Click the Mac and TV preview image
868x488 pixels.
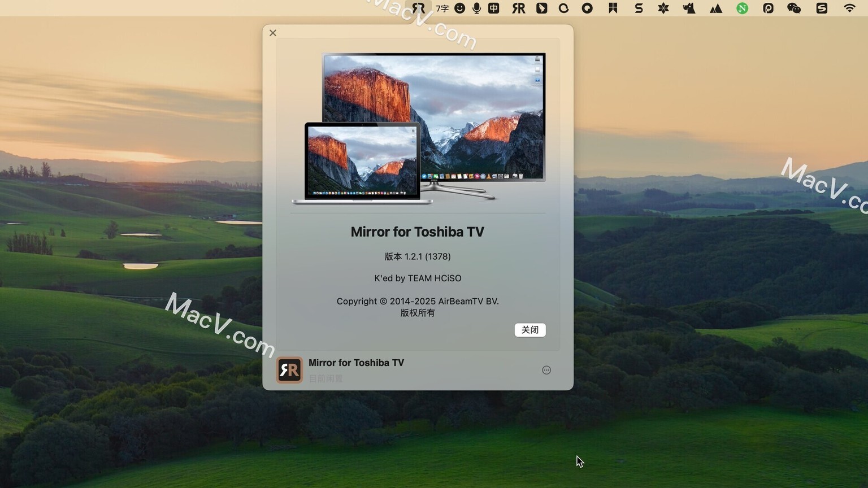point(419,128)
